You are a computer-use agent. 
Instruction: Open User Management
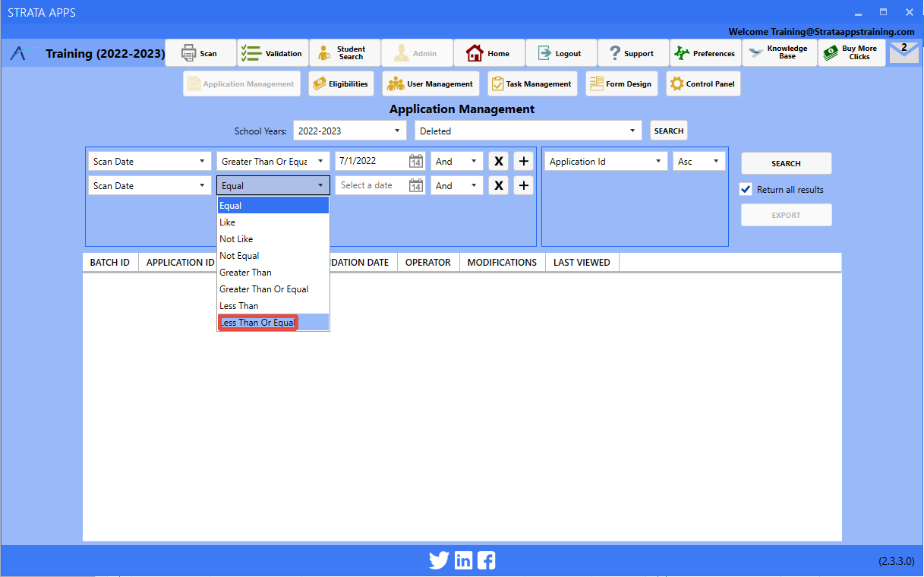[430, 84]
